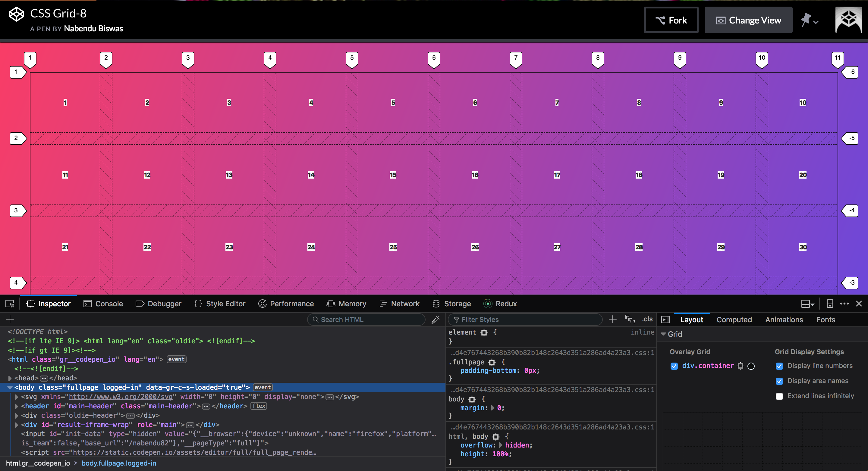Toggle responsive design mode icon

pyautogui.click(x=830, y=304)
